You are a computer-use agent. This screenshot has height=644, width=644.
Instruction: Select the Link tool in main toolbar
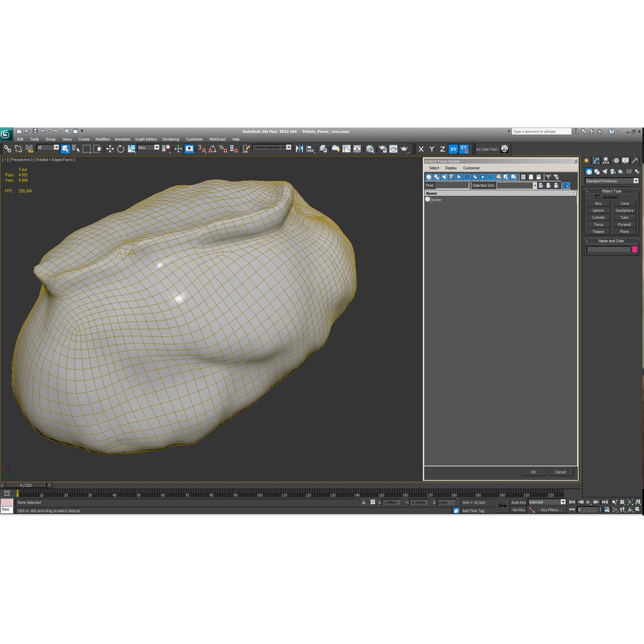coord(7,148)
